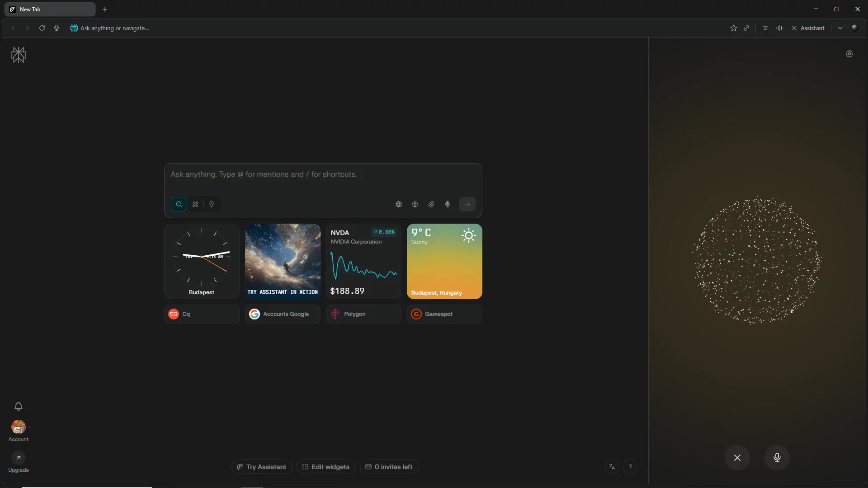Viewport: 868px width, 488px height.
Task: Switch to Research mode lightbulb toggle
Action: [x=212, y=204]
